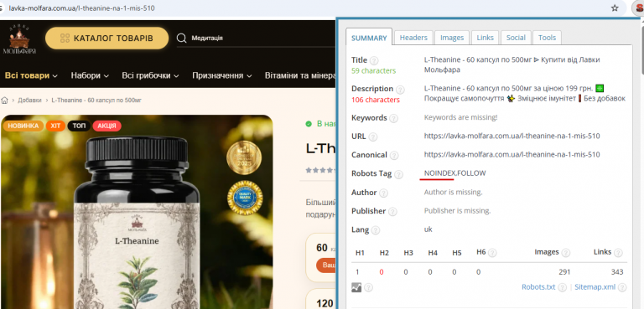Expand the Всі грибочки dropdown menu
The image size is (644, 309).
[150, 75]
